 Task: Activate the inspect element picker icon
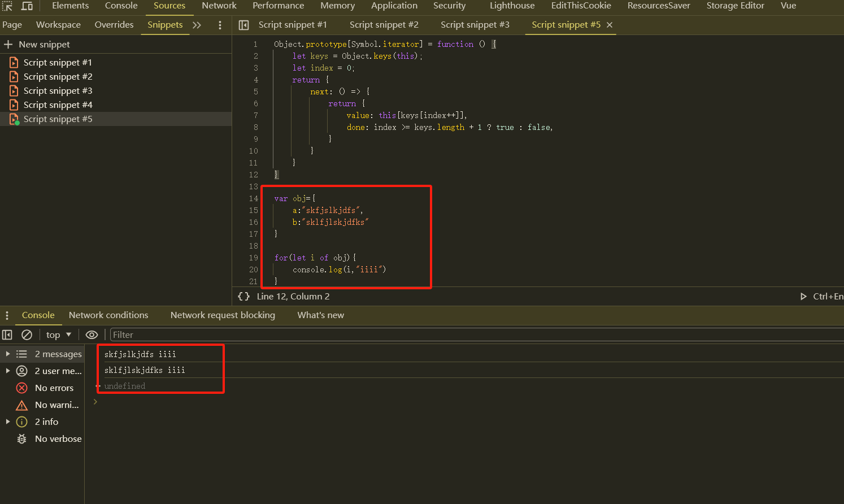tap(7, 6)
